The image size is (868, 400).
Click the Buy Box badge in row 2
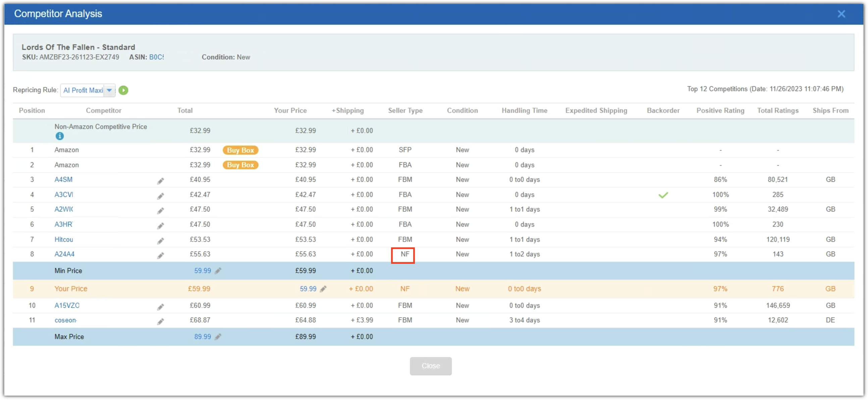(240, 165)
